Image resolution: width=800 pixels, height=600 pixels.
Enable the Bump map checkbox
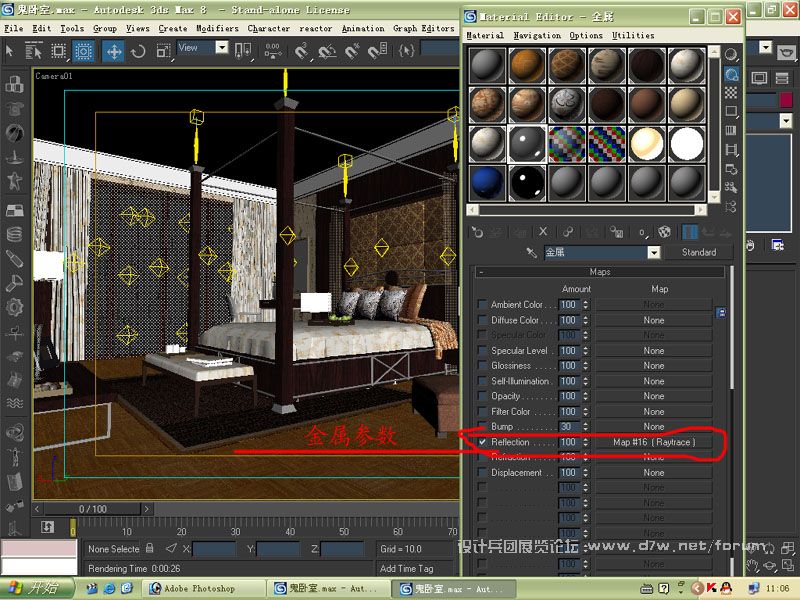(483, 427)
